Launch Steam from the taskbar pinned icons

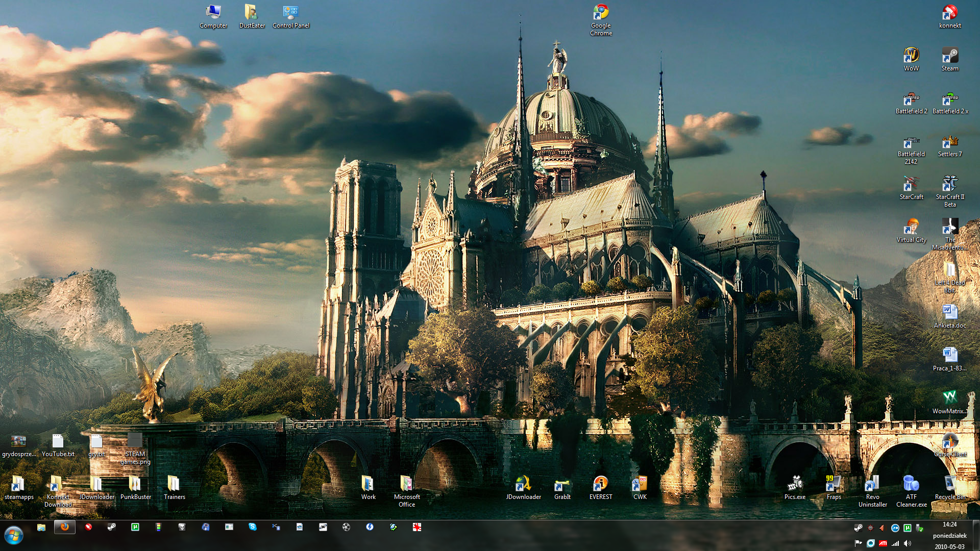coord(112,527)
